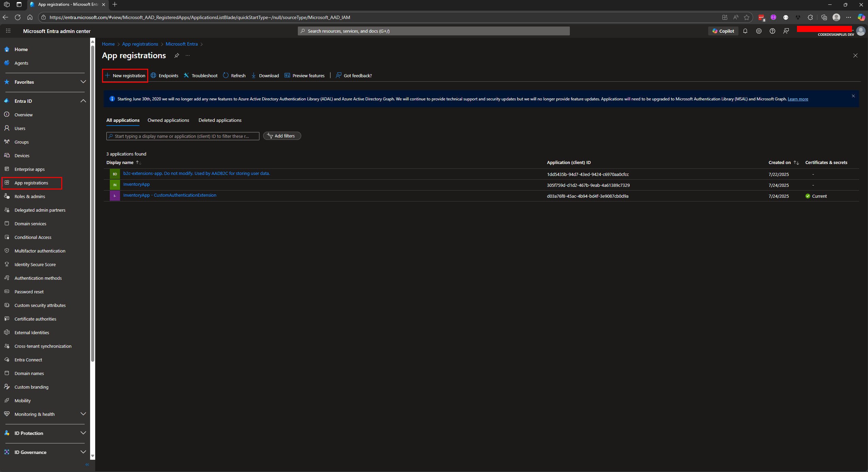
Task: Click the Troubleshoot toolbar item
Action: tap(201, 76)
